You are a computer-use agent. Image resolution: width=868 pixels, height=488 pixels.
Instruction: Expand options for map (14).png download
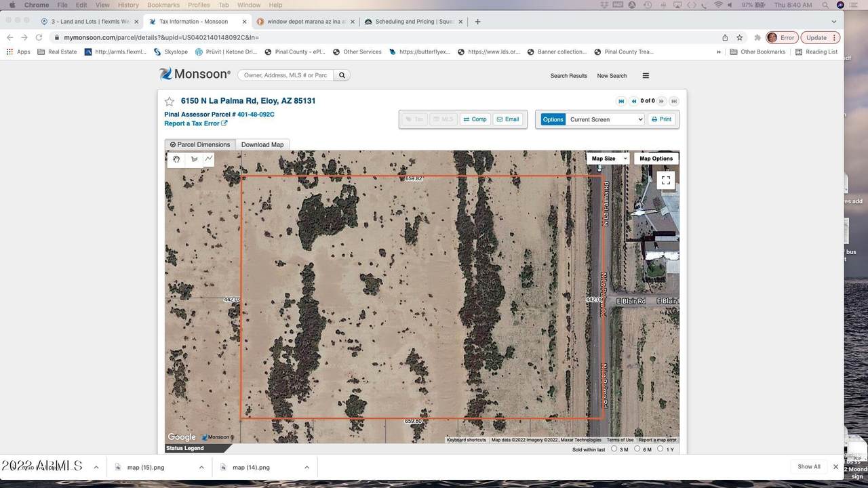click(x=307, y=467)
